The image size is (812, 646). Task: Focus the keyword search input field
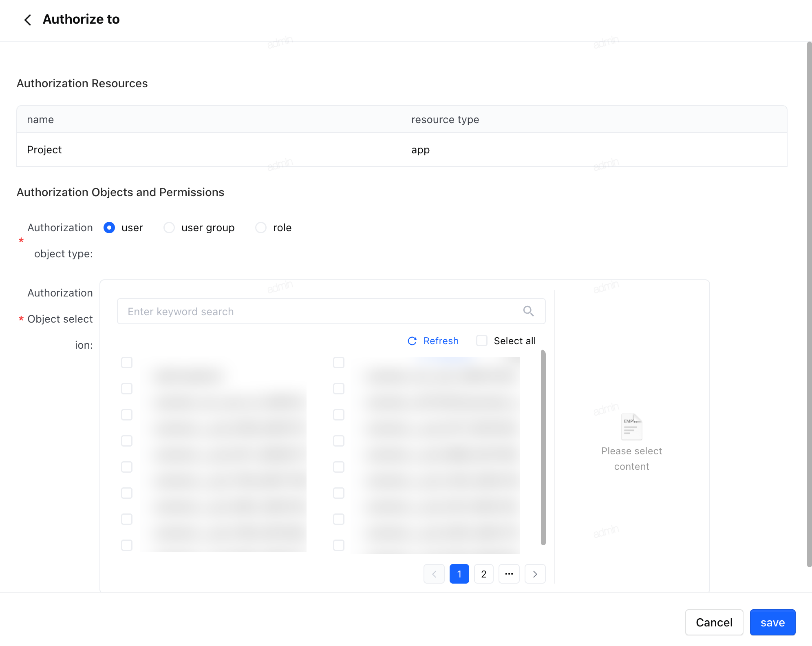tap(331, 311)
